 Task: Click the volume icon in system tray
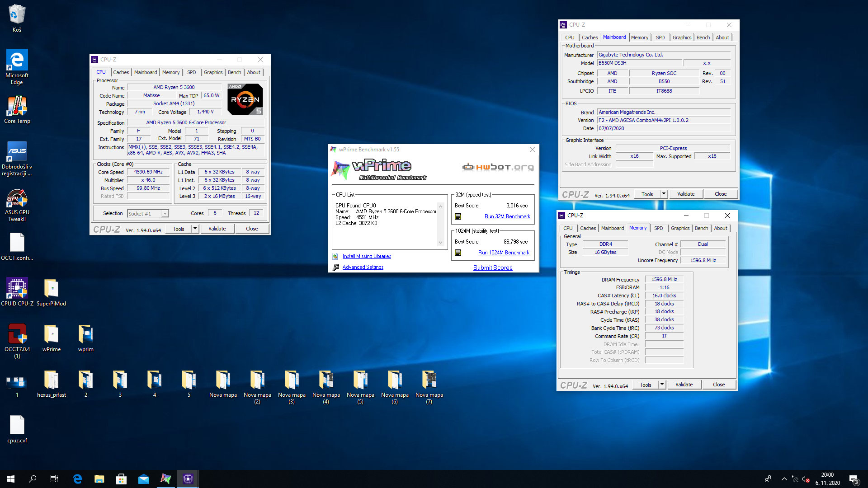coord(806,479)
